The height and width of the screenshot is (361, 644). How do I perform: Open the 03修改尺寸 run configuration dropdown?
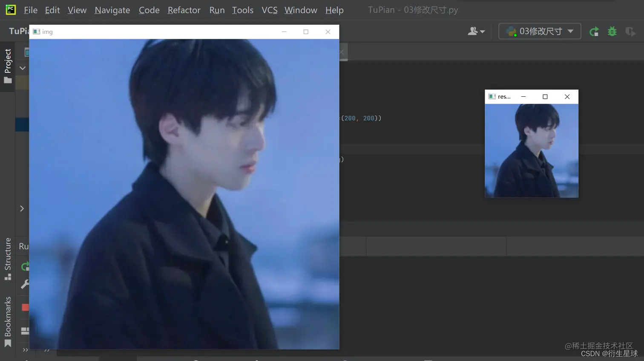pyautogui.click(x=540, y=31)
